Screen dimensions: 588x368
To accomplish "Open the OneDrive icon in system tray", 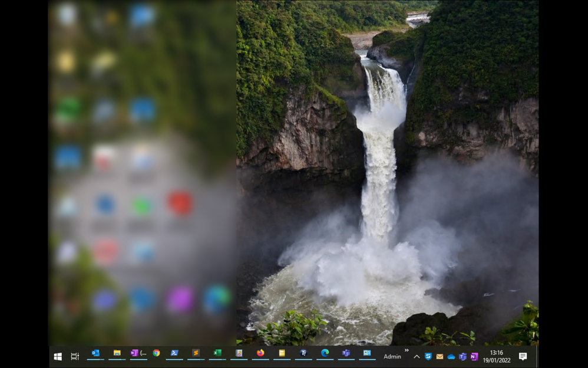I will [451, 356].
